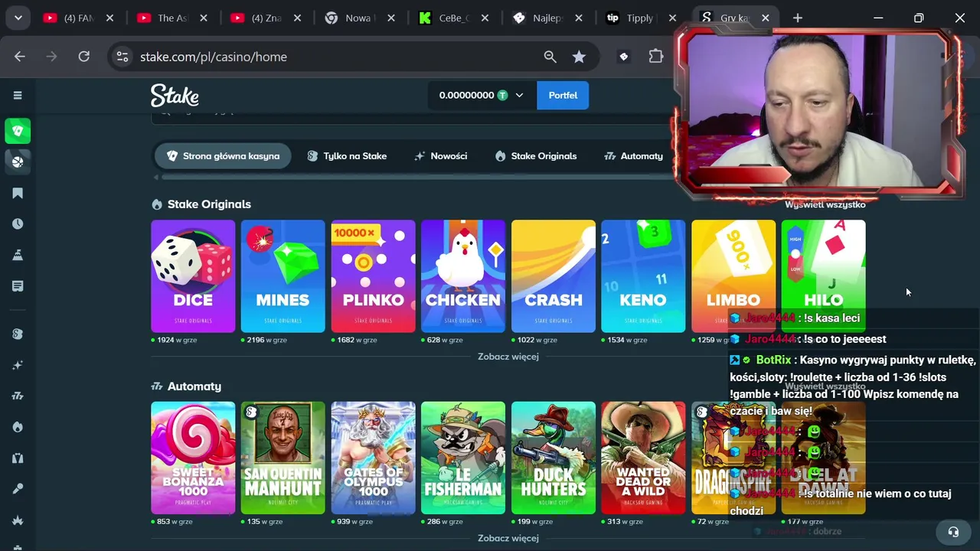
Task: Switch to Sports via basketball sidebar icon
Action: coord(18,161)
